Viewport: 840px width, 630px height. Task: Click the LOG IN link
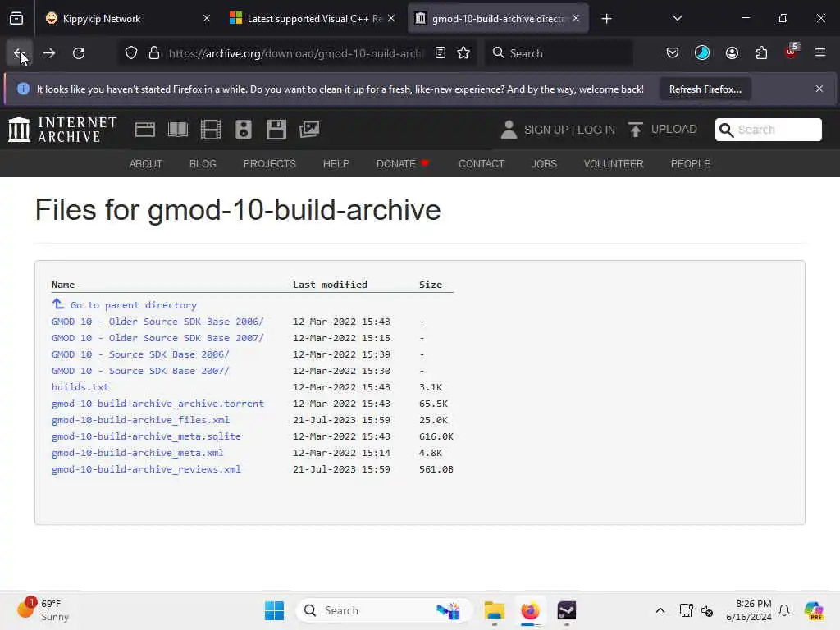click(x=596, y=130)
